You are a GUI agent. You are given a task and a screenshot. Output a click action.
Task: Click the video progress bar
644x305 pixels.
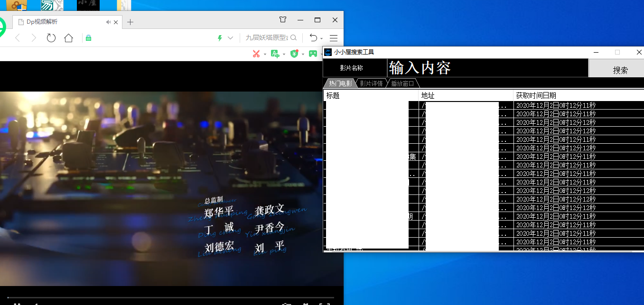(171, 298)
